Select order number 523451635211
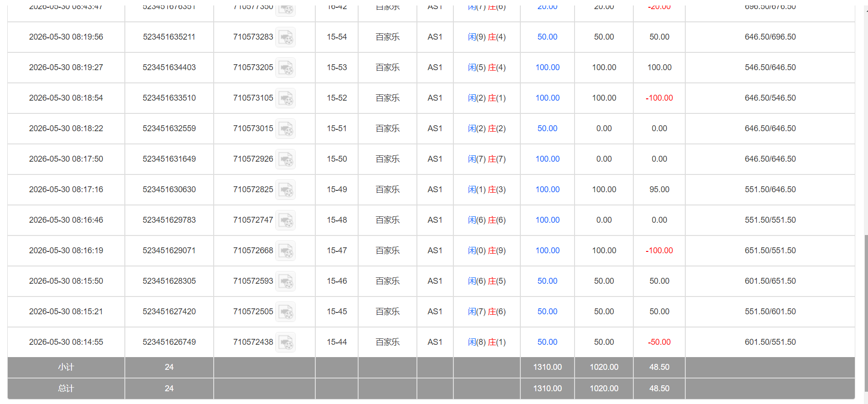The image size is (868, 404). pyautogui.click(x=169, y=37)
